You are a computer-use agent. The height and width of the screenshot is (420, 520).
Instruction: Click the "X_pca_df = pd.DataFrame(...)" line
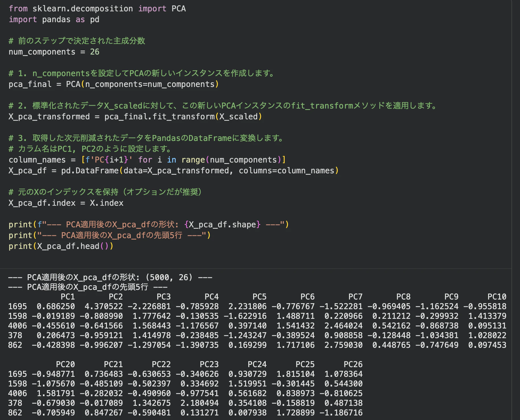[174, 171]
